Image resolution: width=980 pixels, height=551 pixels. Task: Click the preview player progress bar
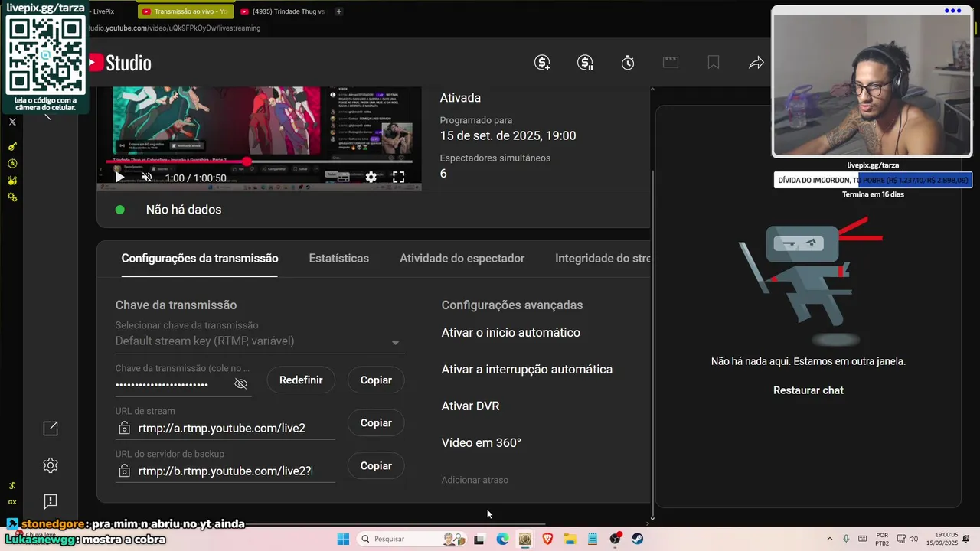(259, 161)
